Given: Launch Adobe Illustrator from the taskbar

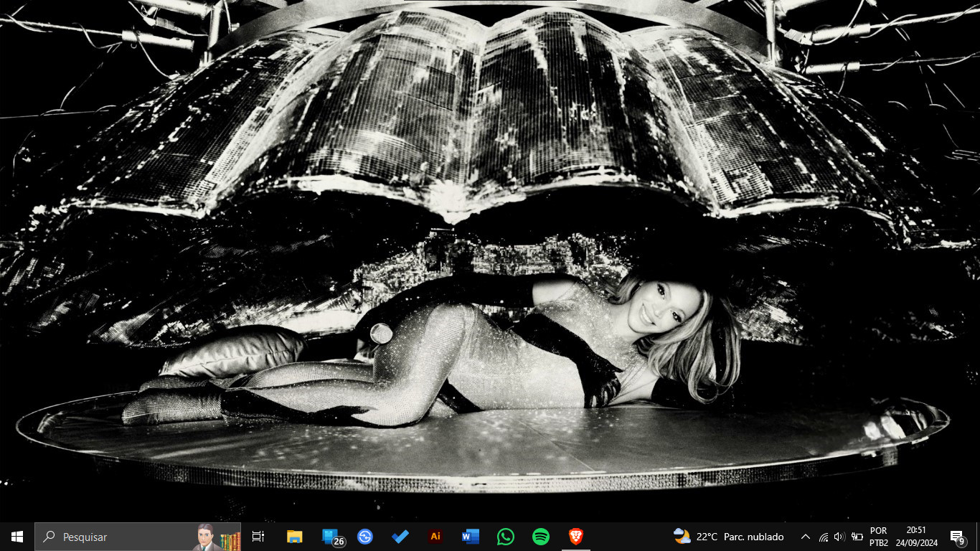Looking at the screenshot, I should coord(435,537).
